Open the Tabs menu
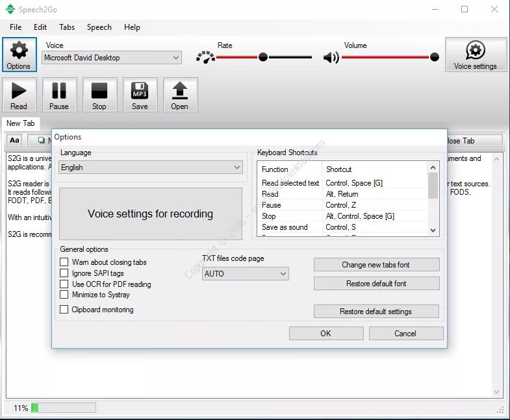This screenshot has height=420, width=510. [x=67, y=27]
